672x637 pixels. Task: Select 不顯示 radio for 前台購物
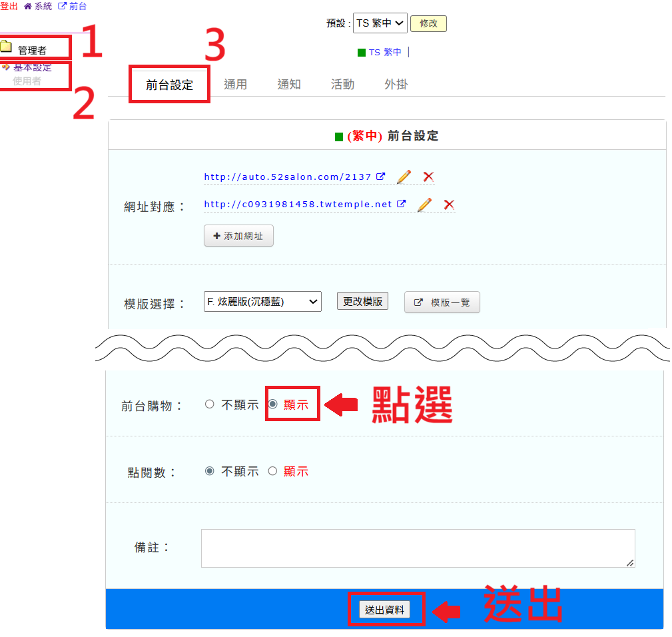[x=210, y=404]
